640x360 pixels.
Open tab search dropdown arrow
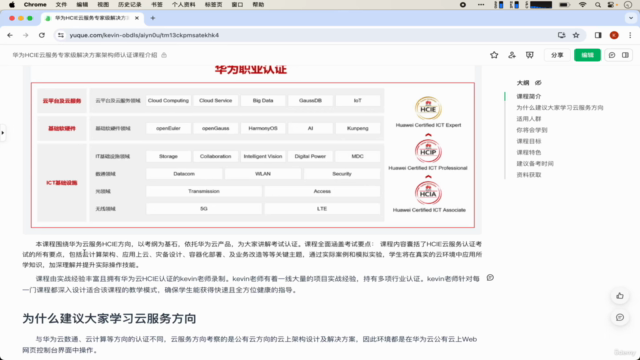coord(631,18)
